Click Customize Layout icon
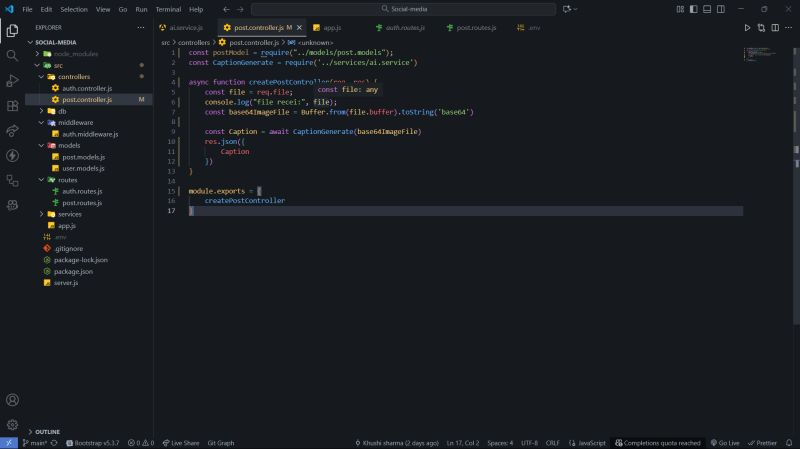800x449 pixels. pyautogui.click(x=680, y=9)
